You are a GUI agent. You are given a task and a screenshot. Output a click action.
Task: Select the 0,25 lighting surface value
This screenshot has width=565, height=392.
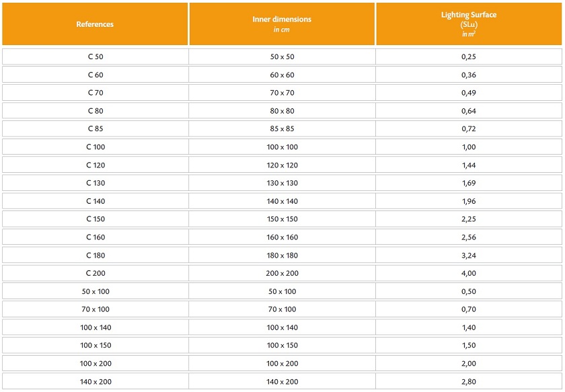[x=469, y=56]
